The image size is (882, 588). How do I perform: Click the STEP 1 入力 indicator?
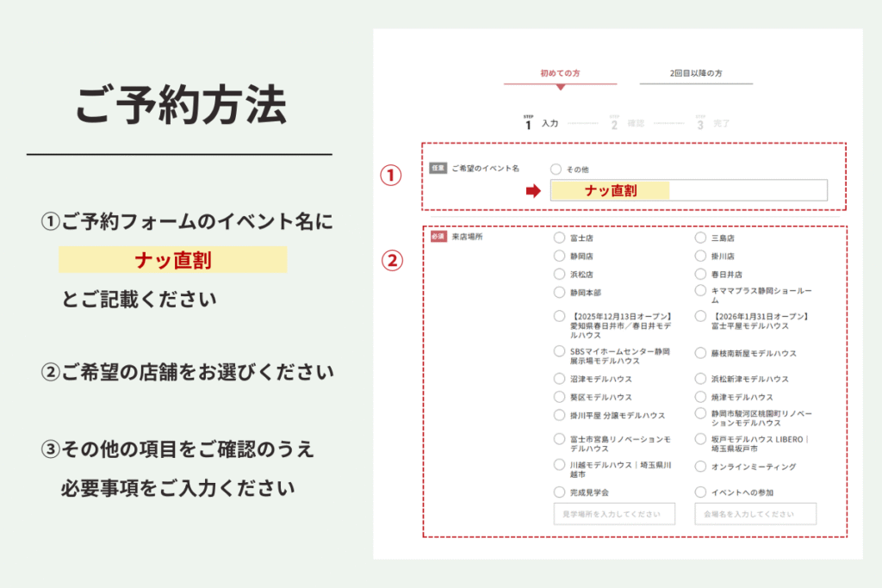(542, 123)
